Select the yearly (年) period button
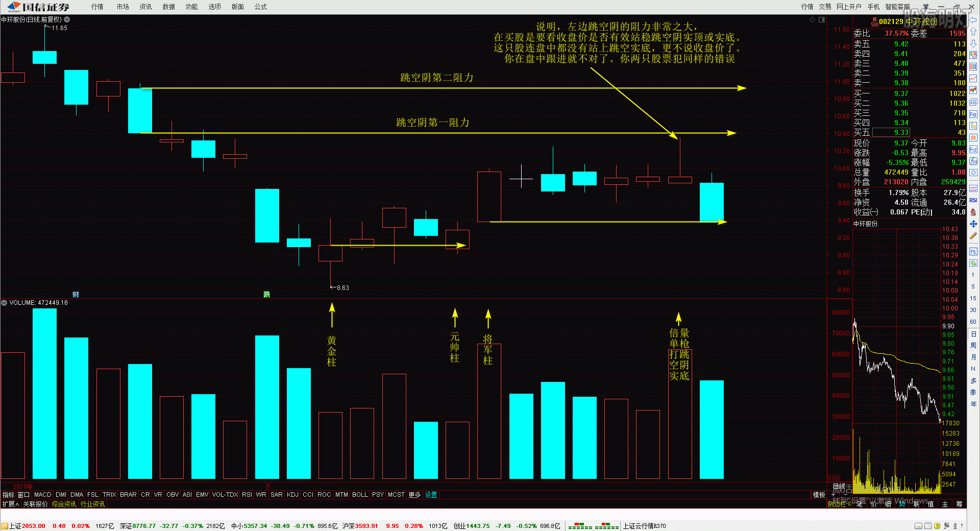980x531 pixels. 973,404
